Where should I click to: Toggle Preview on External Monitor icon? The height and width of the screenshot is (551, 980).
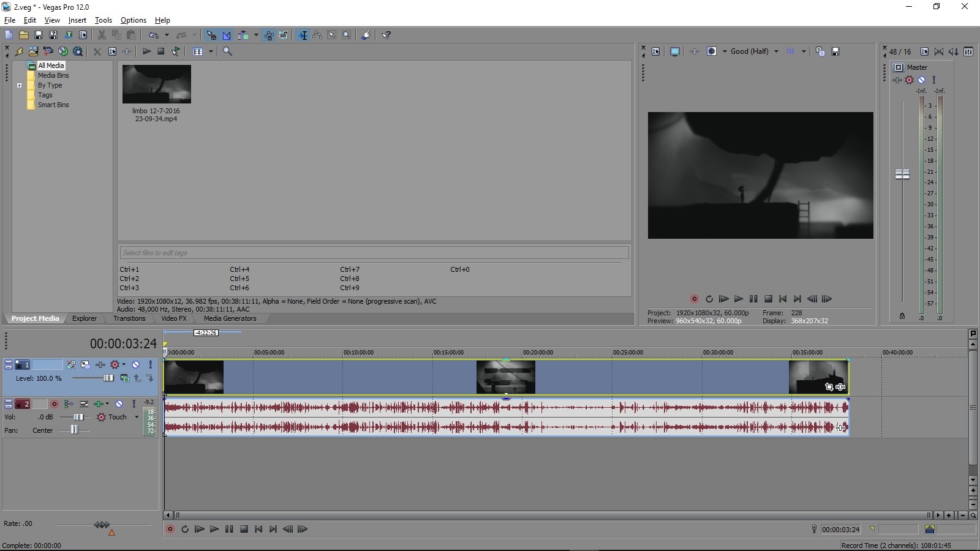675,51
